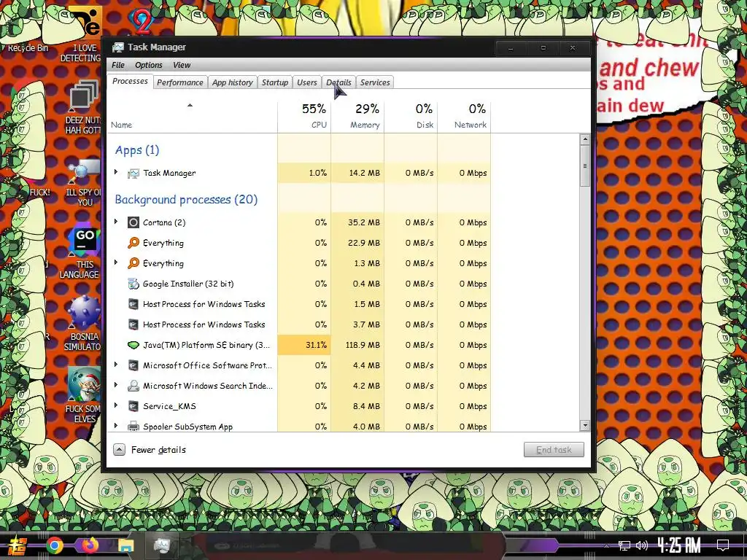Sort by the Name column header
Screen dimensions: 747x560
pyautogui.click(x=192, y=117)
